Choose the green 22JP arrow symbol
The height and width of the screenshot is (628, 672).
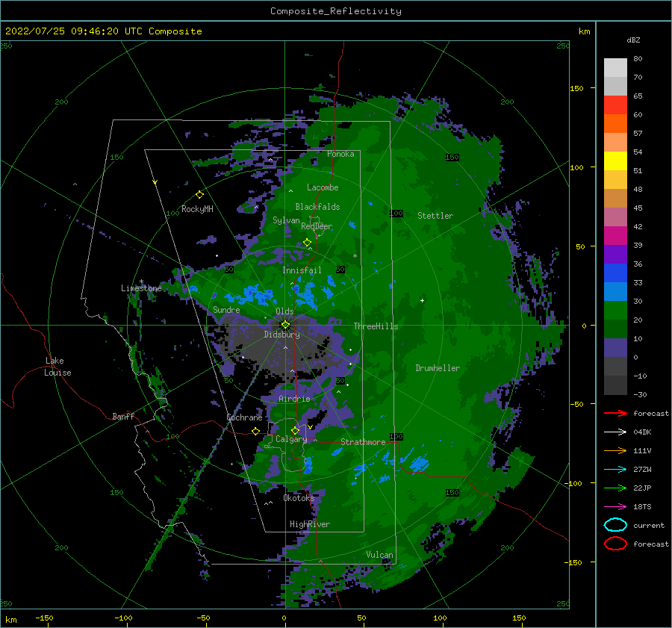coord(615,488)
